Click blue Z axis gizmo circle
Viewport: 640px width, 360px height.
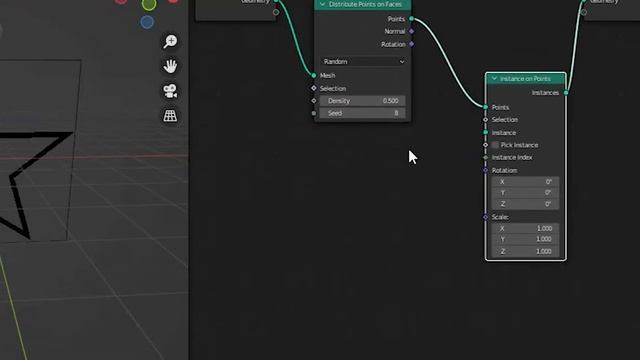(x=147, y=22)
